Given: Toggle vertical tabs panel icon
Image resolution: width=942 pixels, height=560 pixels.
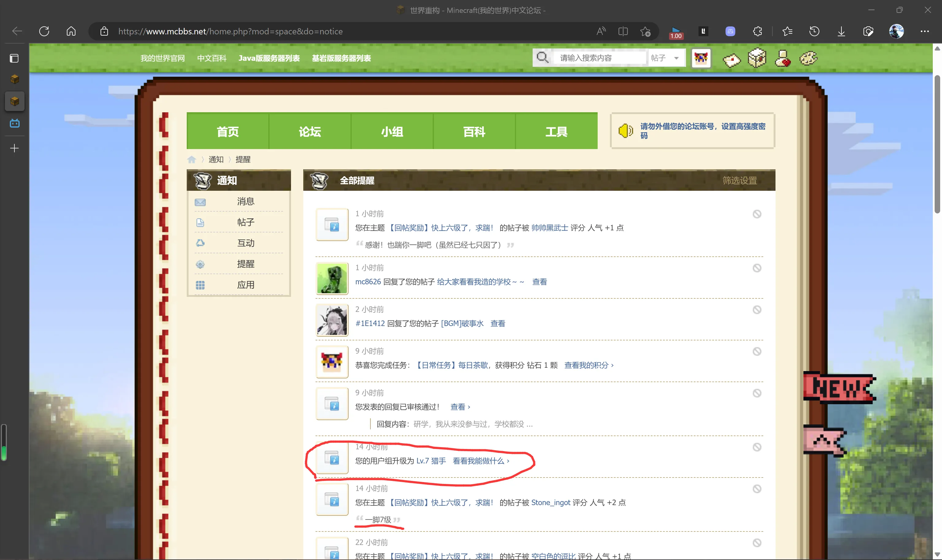Looking at the screenshot, I should coord(14,59).
